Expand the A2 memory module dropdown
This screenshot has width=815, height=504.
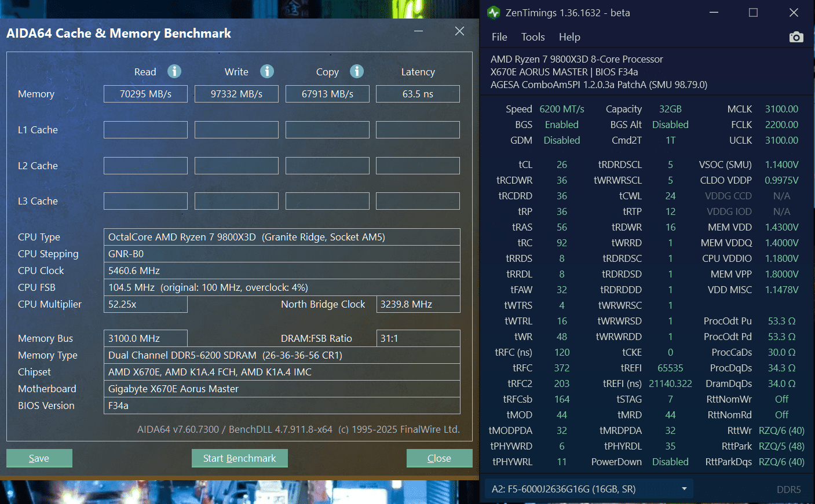tap(588, 489)
